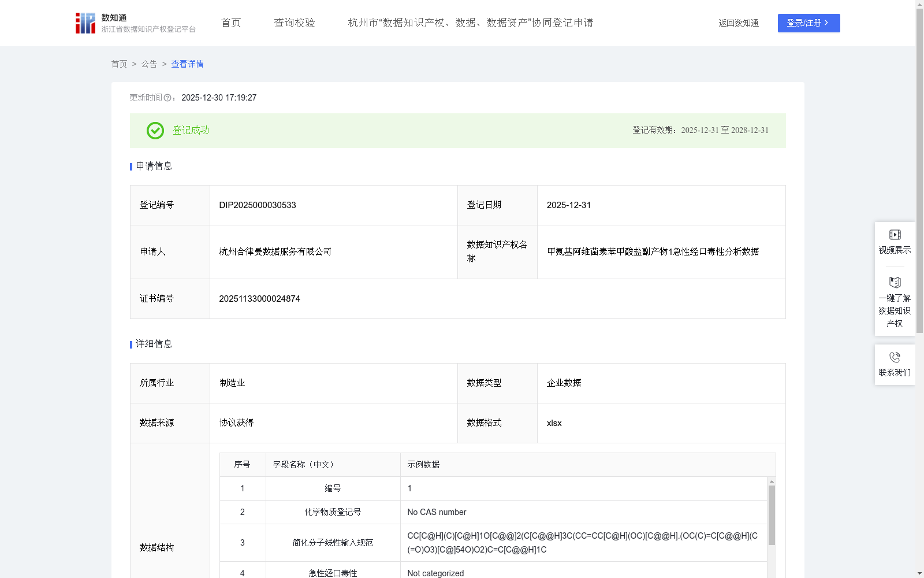Click the green 登记成功 checkmark icon
This screenshot has height=578, width=924.
coord(155,131)
